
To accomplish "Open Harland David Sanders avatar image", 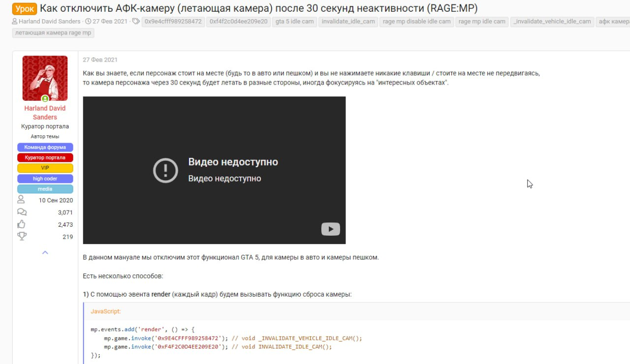I will click(45, 78).
